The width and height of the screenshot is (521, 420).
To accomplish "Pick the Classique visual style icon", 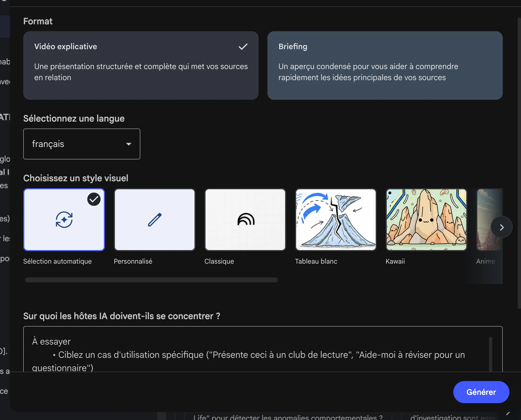I will 245,220.
